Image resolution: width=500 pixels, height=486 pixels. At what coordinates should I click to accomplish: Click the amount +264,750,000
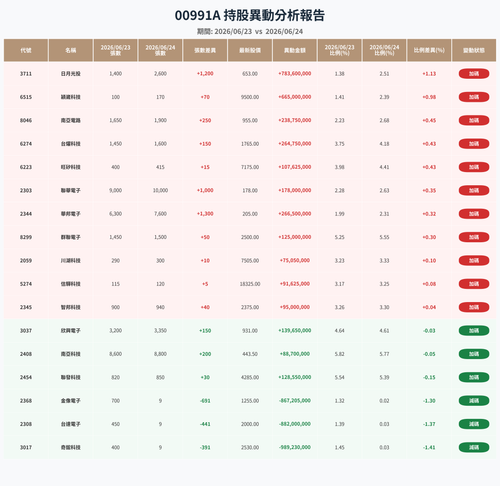(x=295, y=144)
